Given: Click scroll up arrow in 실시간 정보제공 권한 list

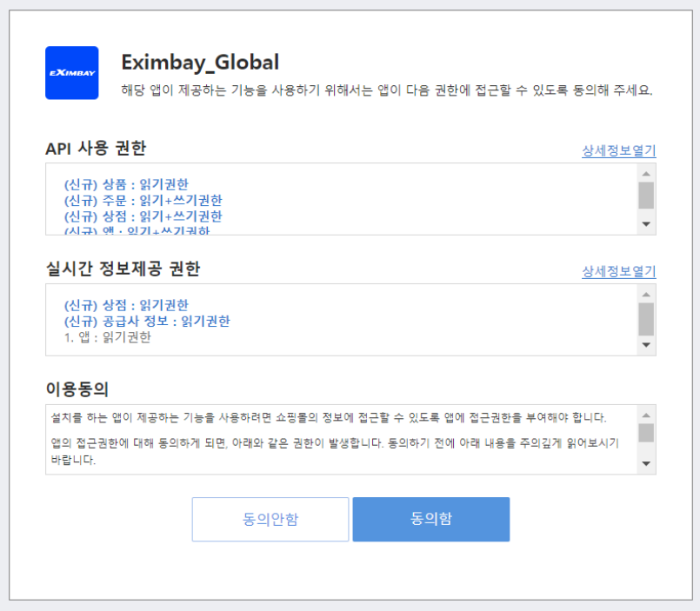Looking at the screenshot, I should 646,295.
